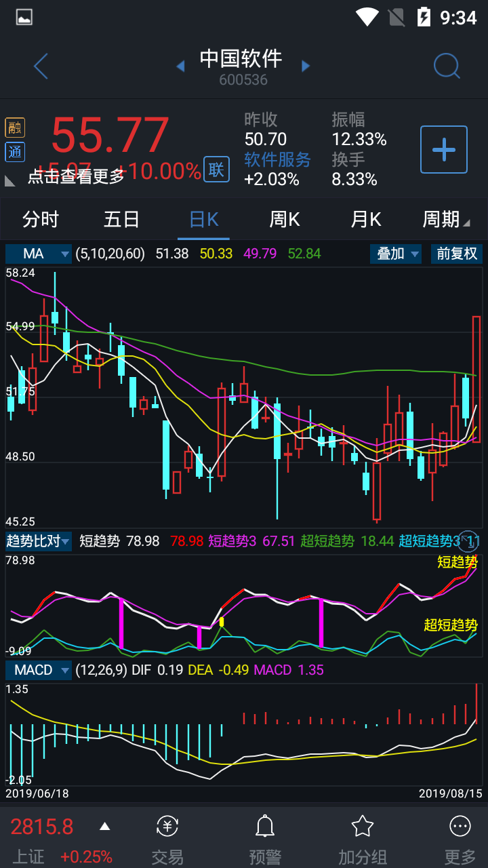Tap the MACD 1.35 reading
The image size is (488, 868).
[289, 670]
